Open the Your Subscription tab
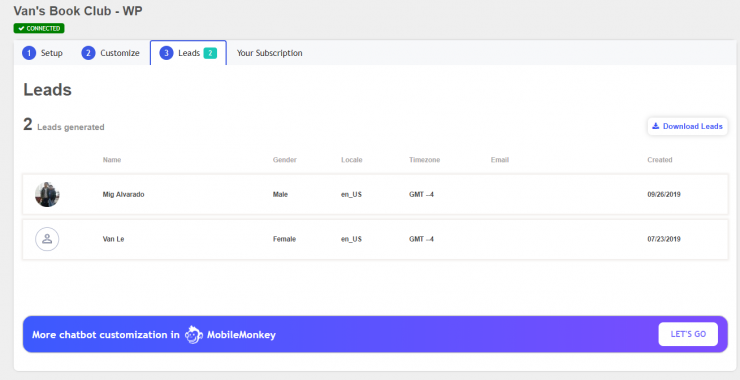740x380 pixels. tap(269, 53)
